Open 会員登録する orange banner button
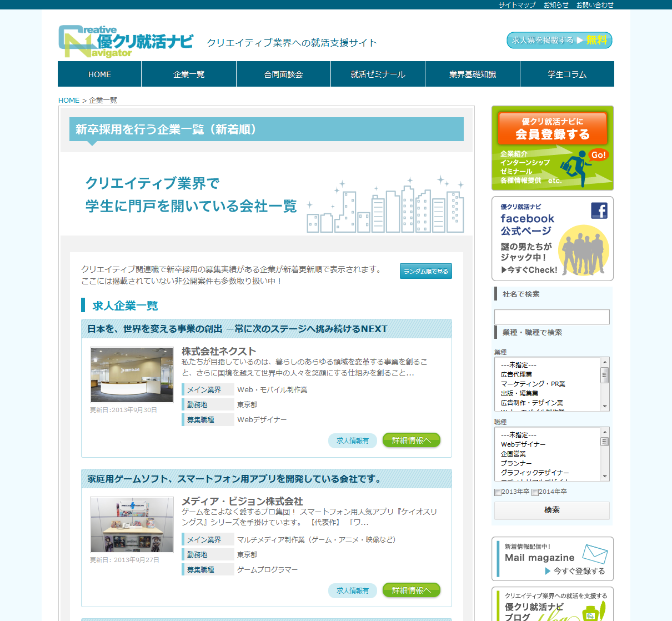672x621 pixels. pyautogui.click(x=553, y=128)
